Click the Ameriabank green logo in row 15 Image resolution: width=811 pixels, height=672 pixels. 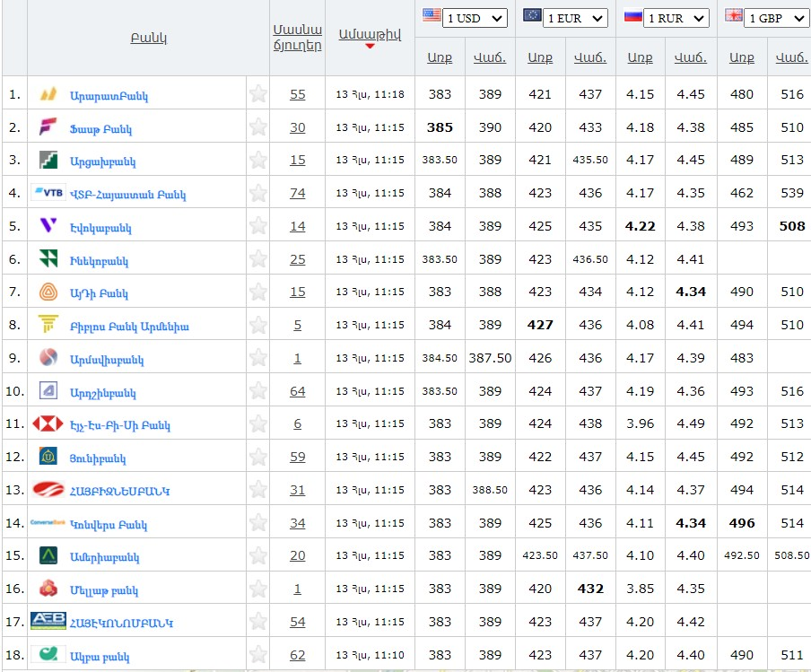[48, 555]
